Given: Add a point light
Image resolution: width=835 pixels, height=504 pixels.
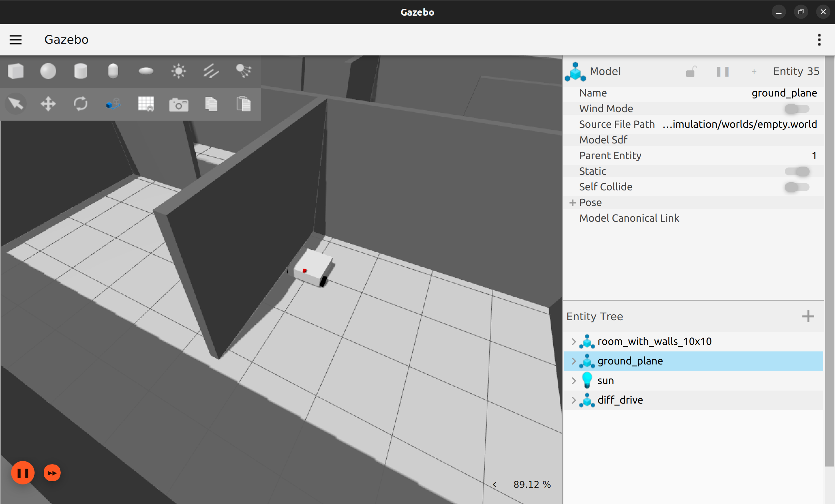Looking at the screenshot, I should (179, 71).
